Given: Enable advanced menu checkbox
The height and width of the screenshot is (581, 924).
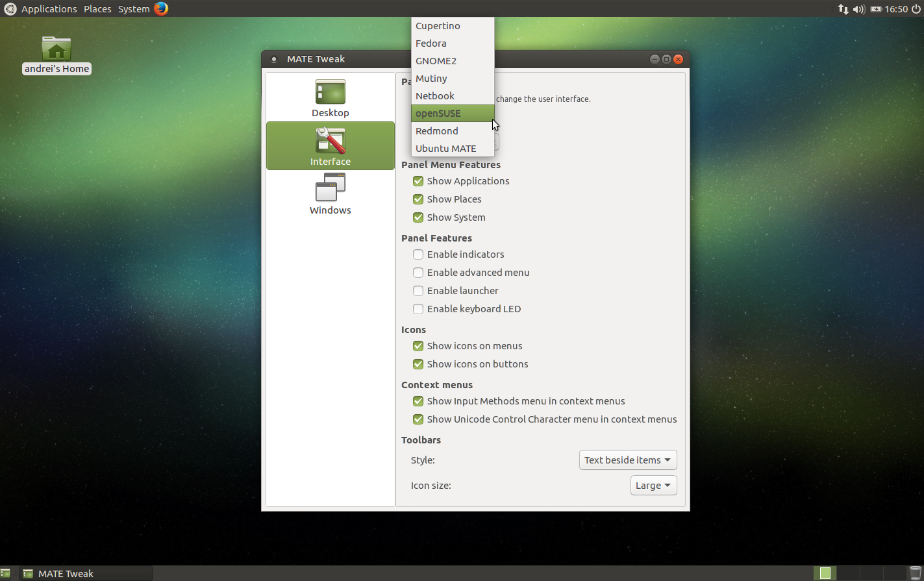Looking at the screenshot, I should pos(418,273).
